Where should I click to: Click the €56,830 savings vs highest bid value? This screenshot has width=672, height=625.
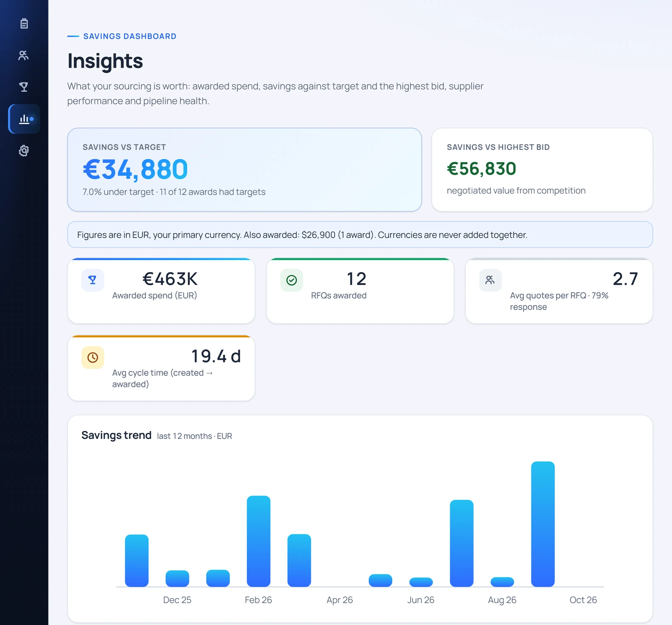(482, 169)
